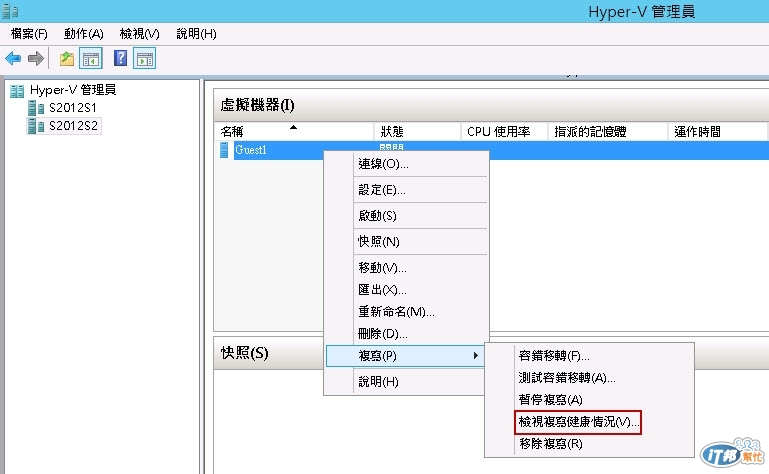Toggle the console tree pane icon
Screen dimensions: 769x474
tap(91, 59)
